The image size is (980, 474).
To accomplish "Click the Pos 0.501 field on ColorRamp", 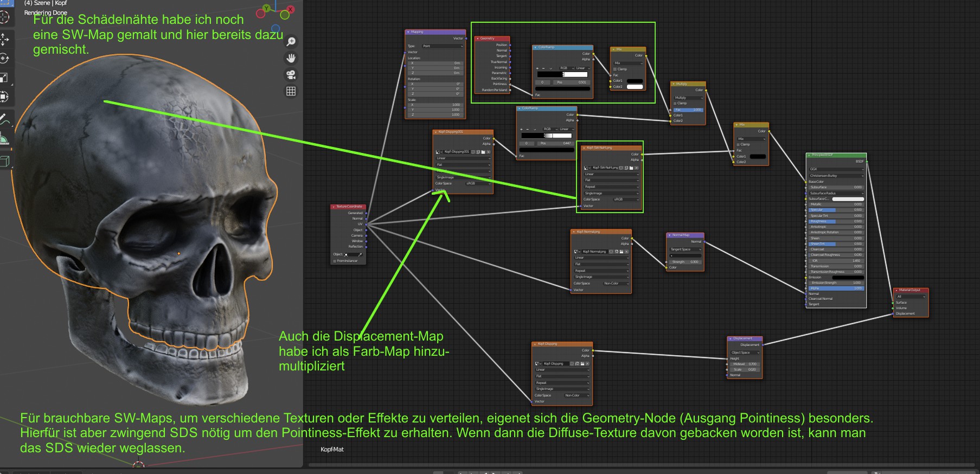I will [571, 82].
